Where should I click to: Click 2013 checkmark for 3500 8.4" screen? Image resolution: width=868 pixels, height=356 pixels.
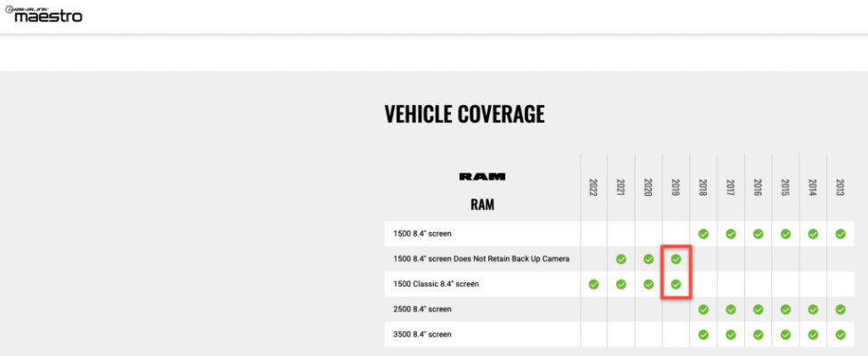840,335
